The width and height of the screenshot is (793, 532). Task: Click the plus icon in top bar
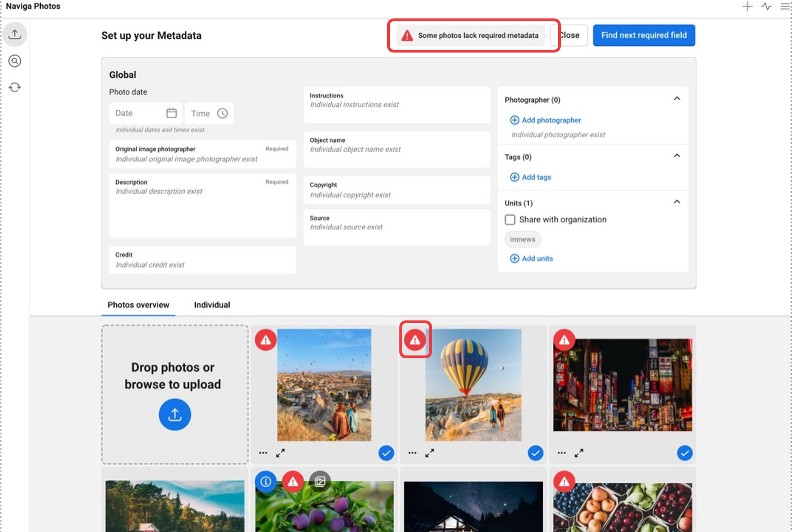point(747,7)
